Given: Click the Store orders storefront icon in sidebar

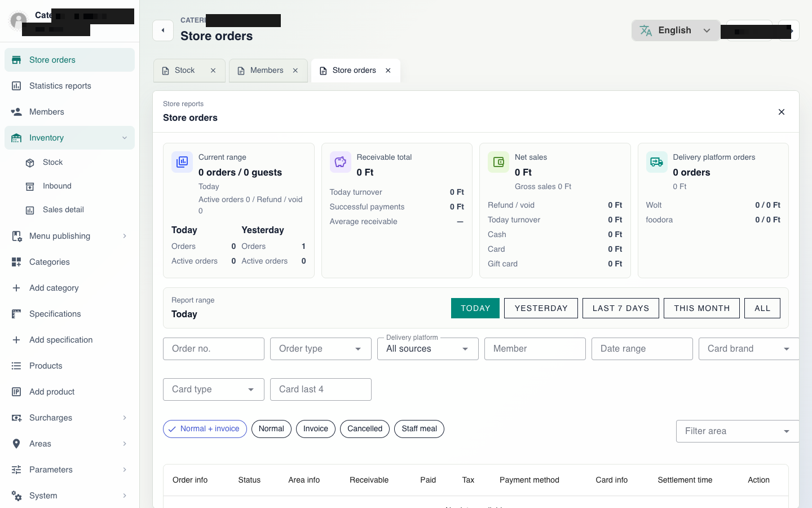Looking at the screenshot, I should 16,60.
